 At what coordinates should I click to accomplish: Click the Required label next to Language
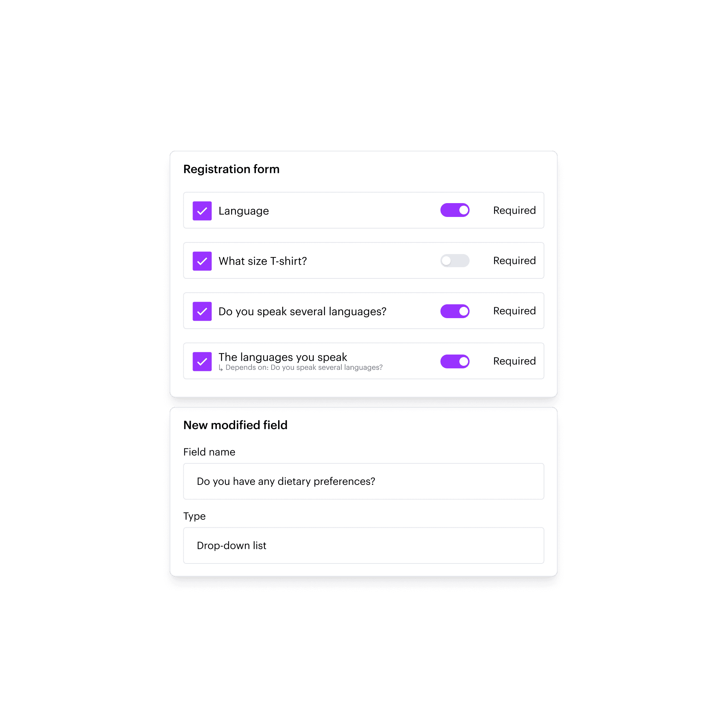click(514, 210)
